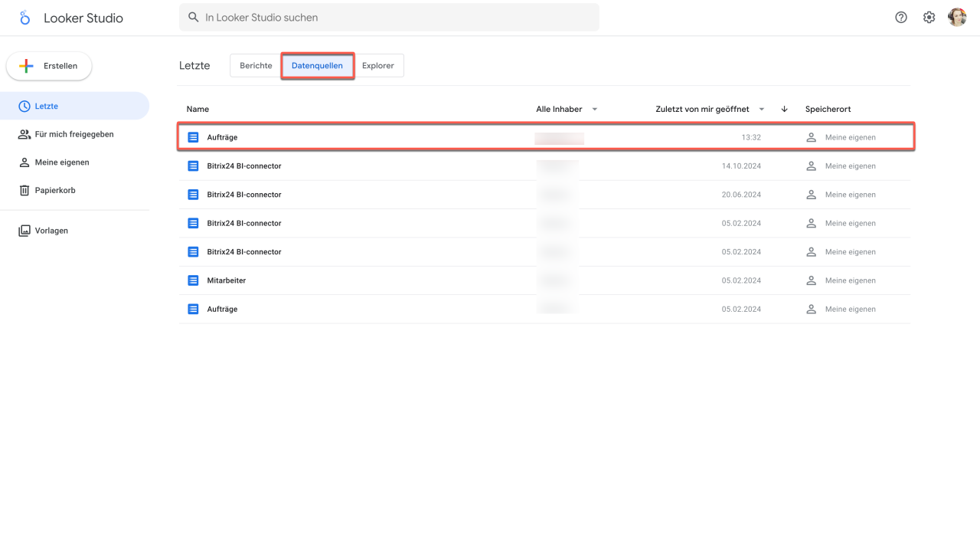Open Meine eigenen in the sidebar

[x=62, y=162]
